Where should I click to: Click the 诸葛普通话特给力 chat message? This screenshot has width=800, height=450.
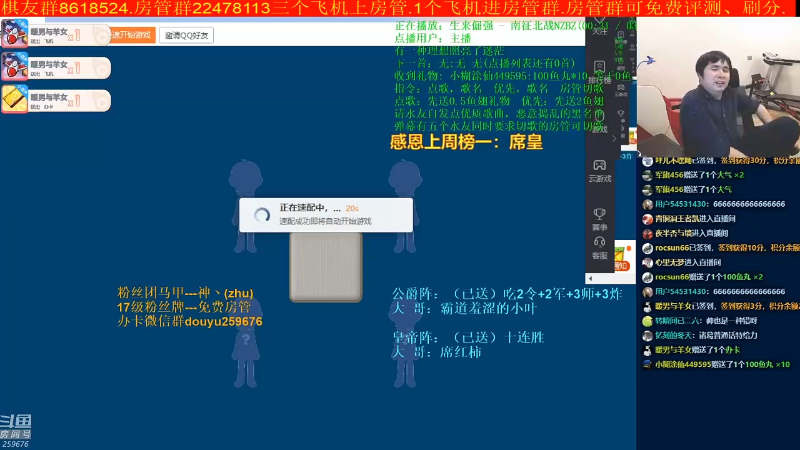(706, 336)
